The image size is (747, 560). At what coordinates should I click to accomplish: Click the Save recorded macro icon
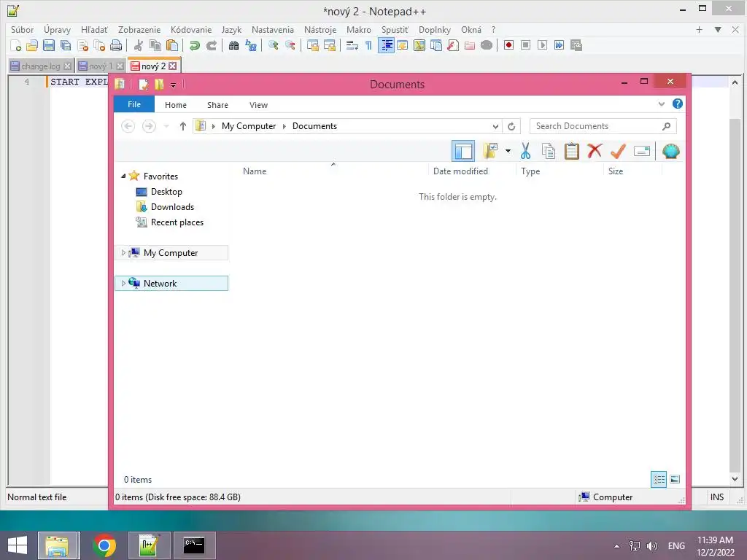[x=576, y=45]
